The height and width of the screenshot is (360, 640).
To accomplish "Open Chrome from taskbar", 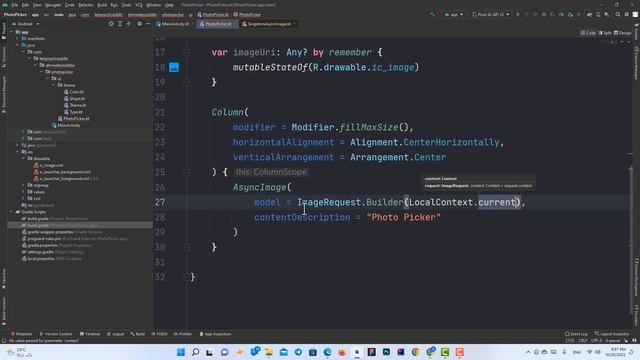I will tap(416, 352).
